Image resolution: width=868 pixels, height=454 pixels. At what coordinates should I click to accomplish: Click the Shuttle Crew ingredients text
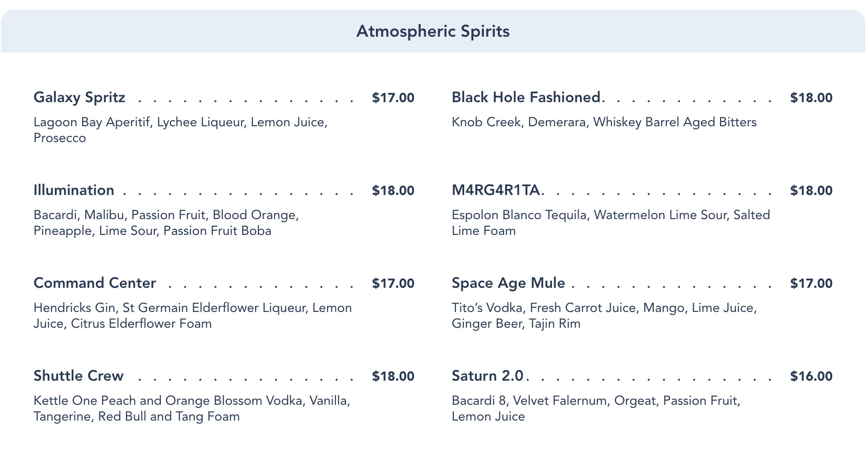[x=192, y=409]
